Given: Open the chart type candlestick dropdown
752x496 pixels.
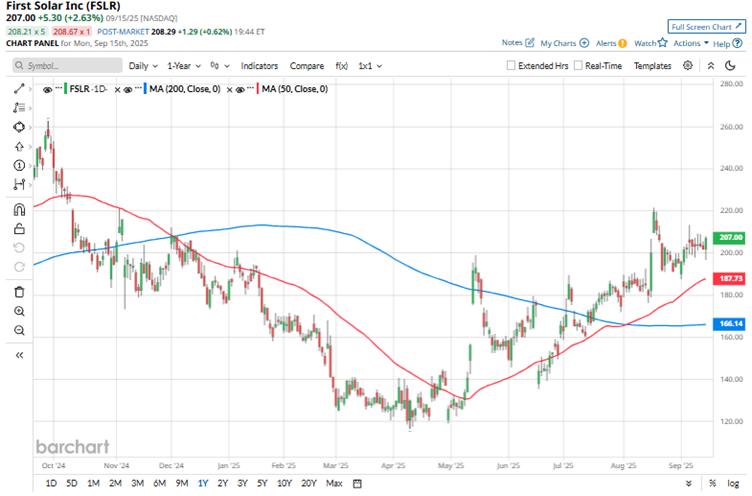Looking at the screenshot, I should (x=220, y=66).
